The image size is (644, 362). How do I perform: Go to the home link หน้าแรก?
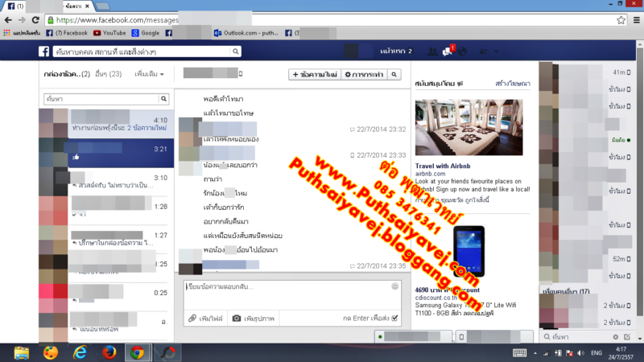(393, 51)
